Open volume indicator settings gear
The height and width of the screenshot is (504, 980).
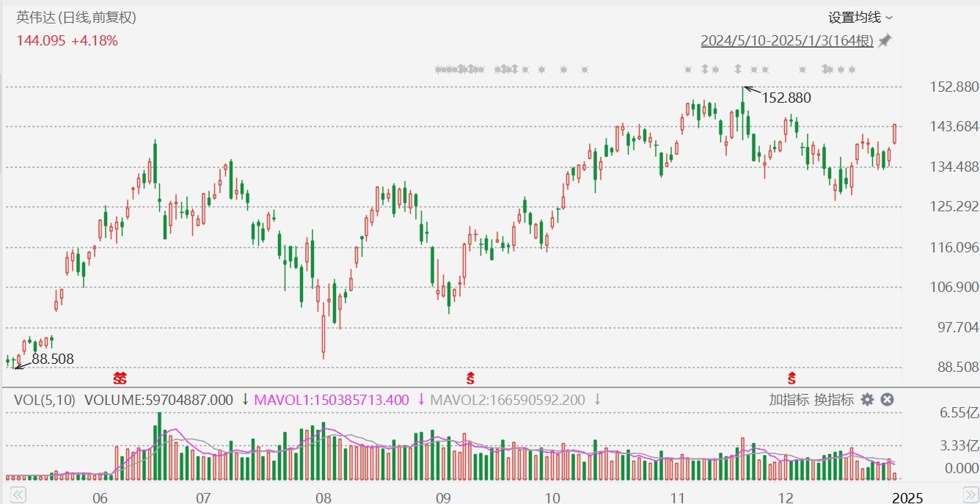[x=867, y=400]
